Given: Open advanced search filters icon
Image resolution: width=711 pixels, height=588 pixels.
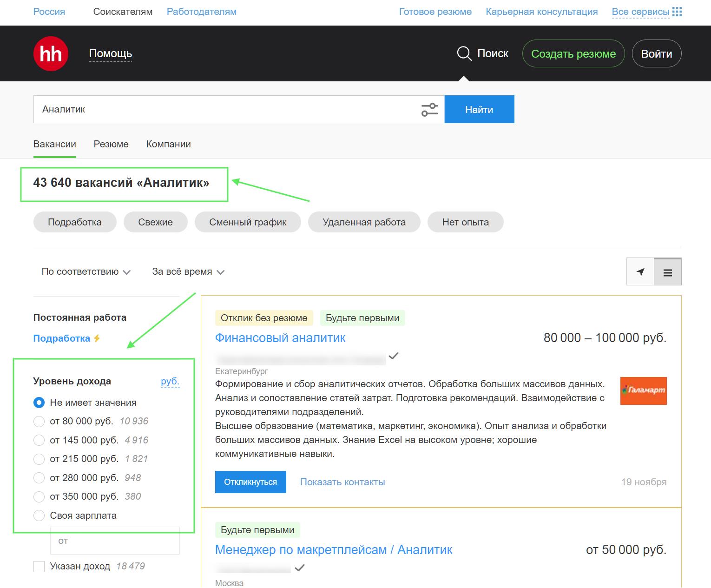Looking at the screenshot, I should (x=429, y=110).
